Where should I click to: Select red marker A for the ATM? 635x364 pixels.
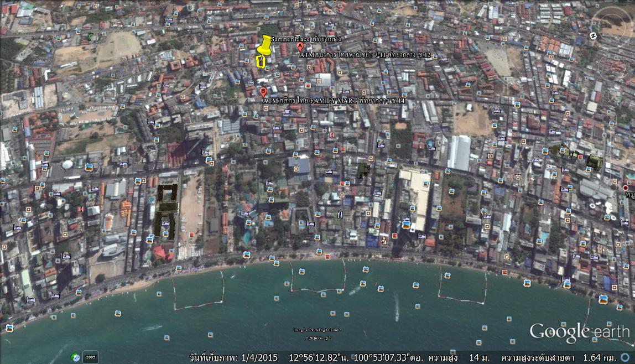(300, 48)
